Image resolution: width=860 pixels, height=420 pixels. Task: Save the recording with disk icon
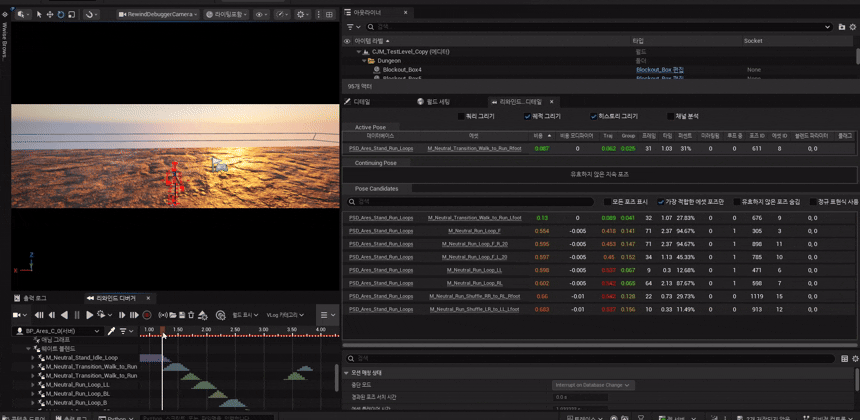tap(181, 315)
